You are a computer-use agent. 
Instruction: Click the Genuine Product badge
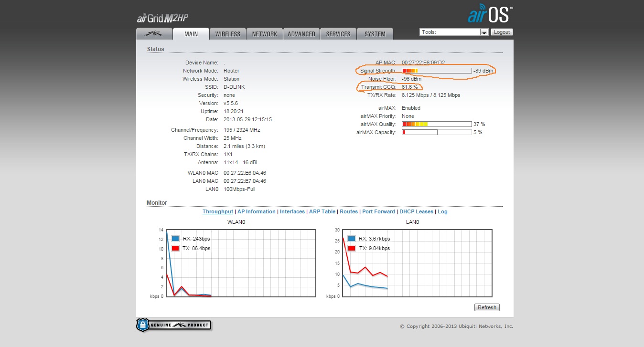coord(174,325)
